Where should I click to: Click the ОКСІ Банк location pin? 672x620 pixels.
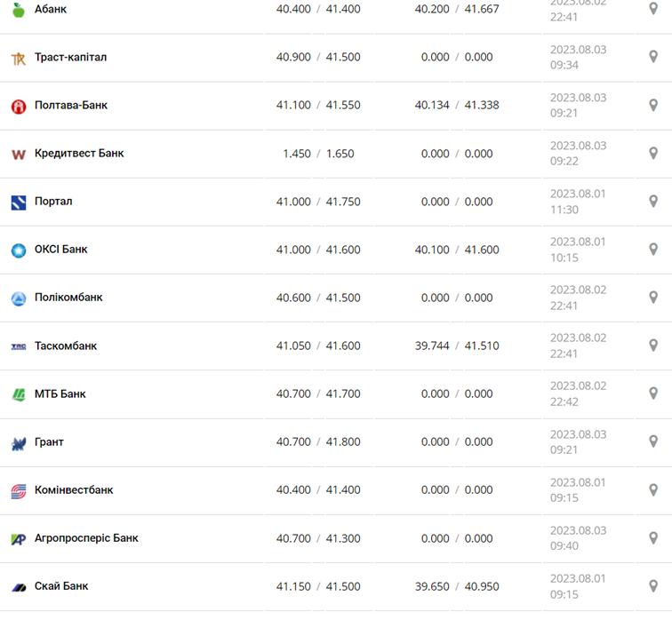(653, 249)
